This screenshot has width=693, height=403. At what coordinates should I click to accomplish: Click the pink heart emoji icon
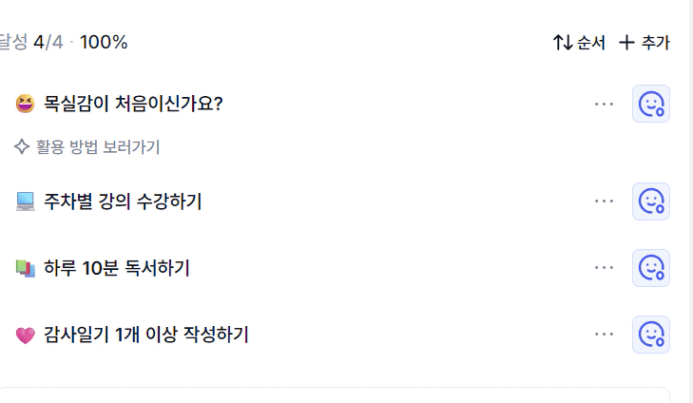click(x=25, y=335)
